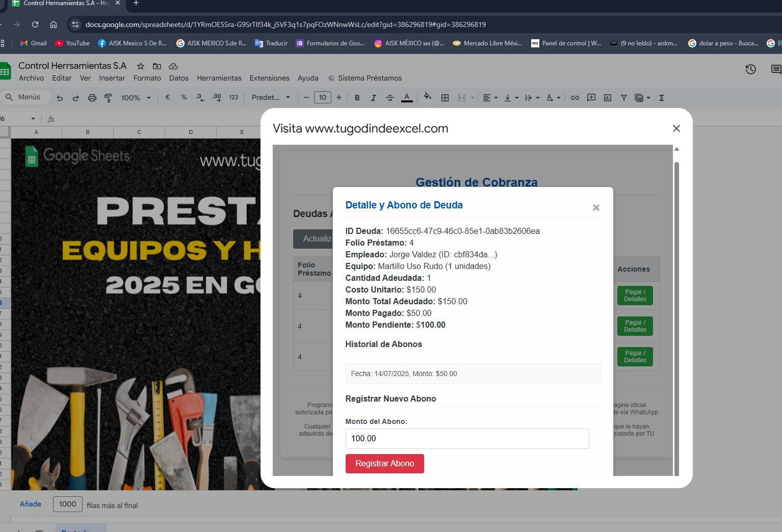The image size is (782, 532).
Task: Select column C header
Action: click(x=139, y=132)
